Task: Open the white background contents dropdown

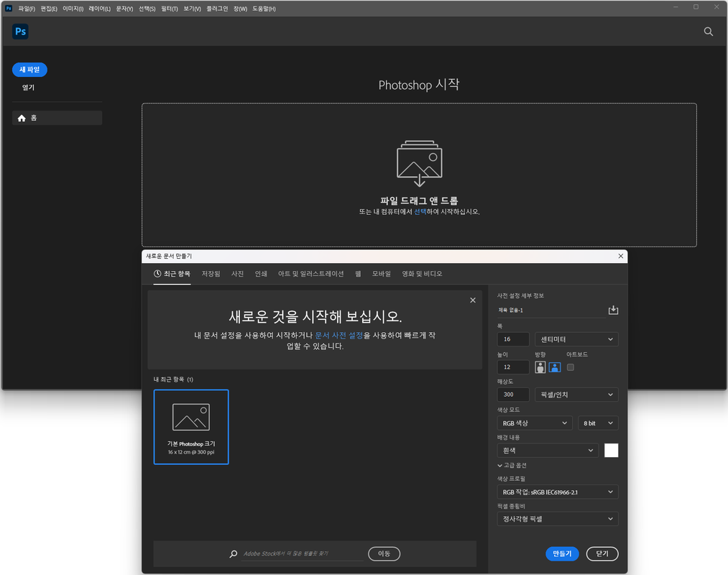Action: coord(548,450)
